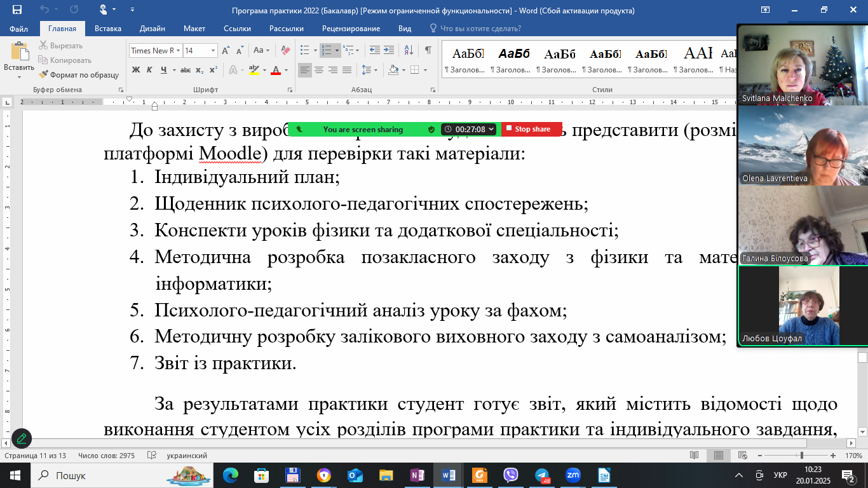Apply center alignment to paragraph
Viewport: 868px width, 488px height.
pyautogui.click(x=319, y=70)
